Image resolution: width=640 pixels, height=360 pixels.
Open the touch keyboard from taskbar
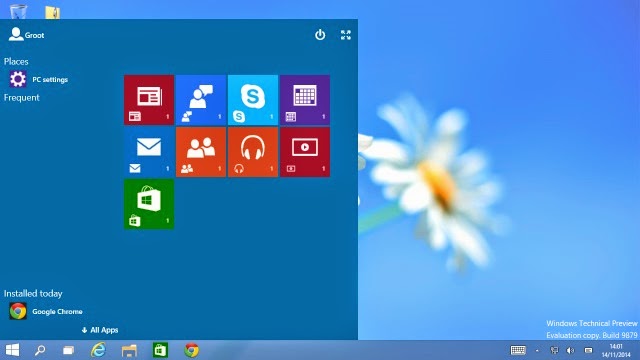click(518, 350)
